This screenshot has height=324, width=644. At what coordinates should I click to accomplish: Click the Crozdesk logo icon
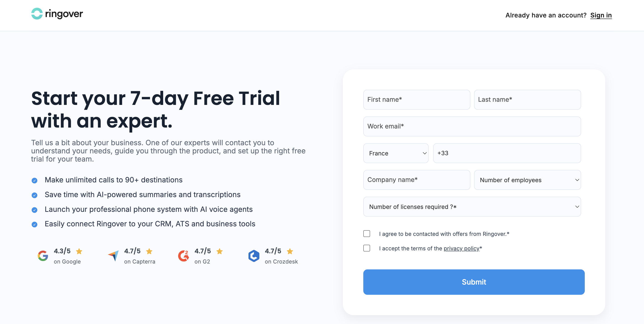point(254,256)
